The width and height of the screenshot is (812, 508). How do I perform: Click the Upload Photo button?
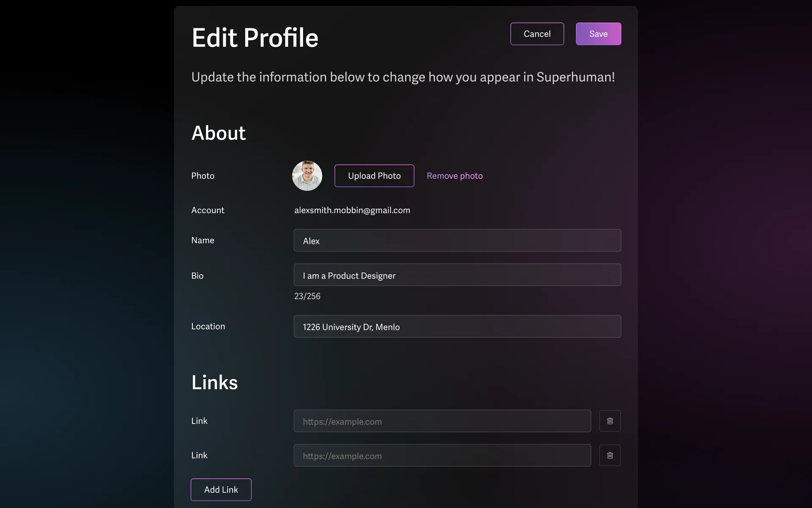pyautogui.click(x=374, y=176)
